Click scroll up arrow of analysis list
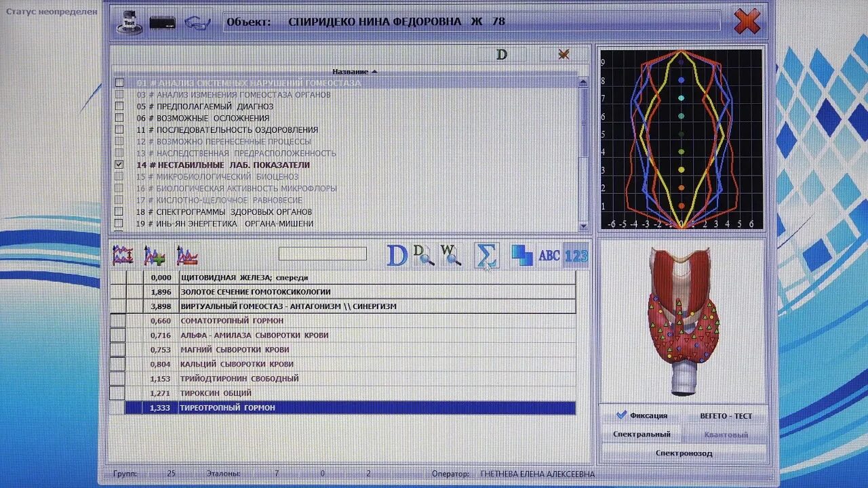Viewport: 868px width, 488px height. click(x=583, y=82)
